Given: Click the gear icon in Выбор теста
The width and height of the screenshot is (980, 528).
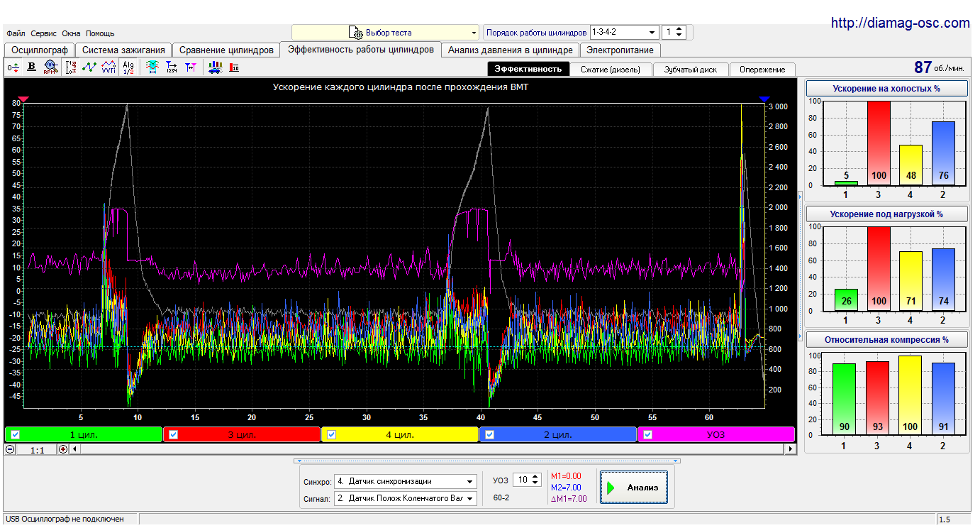Looking at the screenshot, I should 355,33.
